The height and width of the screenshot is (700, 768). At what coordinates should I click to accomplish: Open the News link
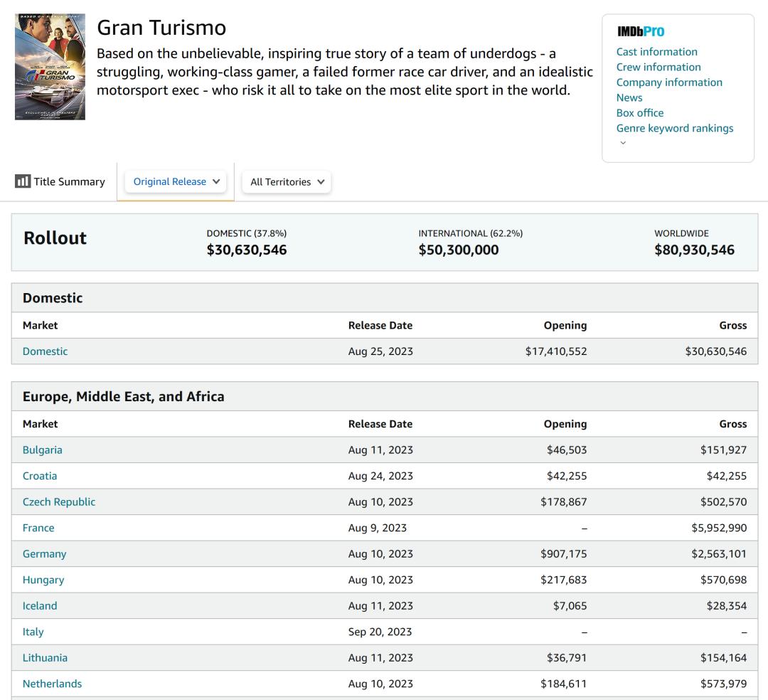point(629,97)
